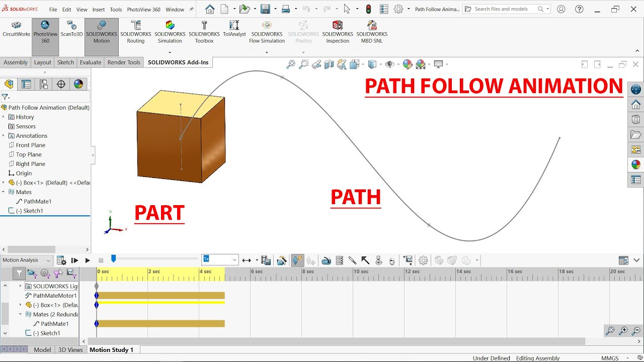Image resolution: width=644 pixels, height=362 pixels.
Task: Open the Insert menu
Action: [x=99, y=10]
